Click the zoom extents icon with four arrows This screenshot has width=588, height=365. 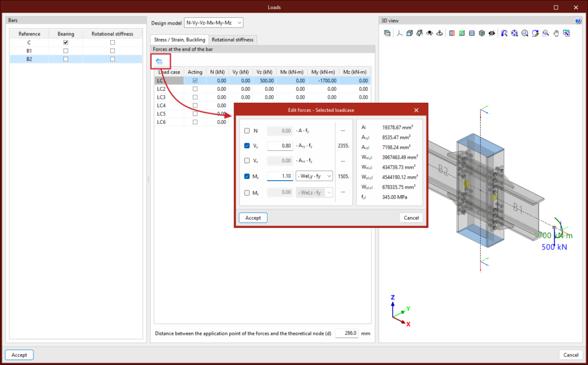[514, 33]
